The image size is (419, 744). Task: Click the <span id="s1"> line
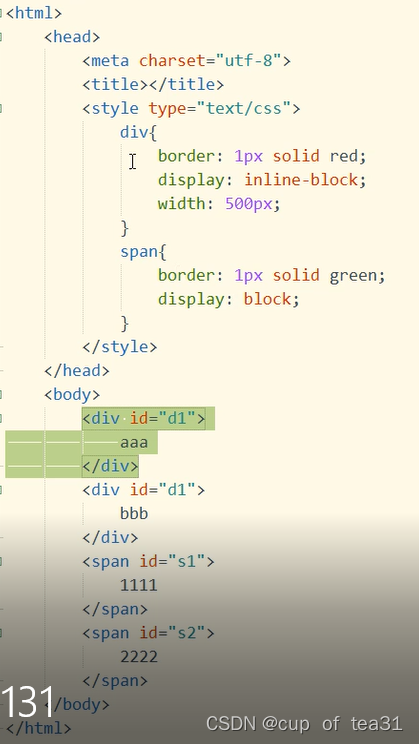pyautogui.click(x=149, y=561)
